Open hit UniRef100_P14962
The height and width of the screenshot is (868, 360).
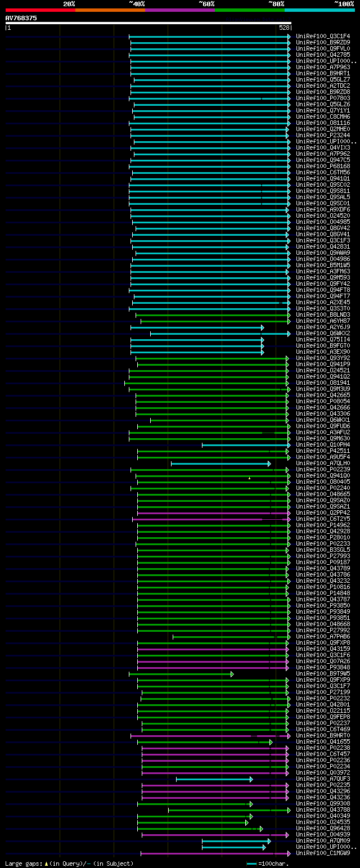323,525
